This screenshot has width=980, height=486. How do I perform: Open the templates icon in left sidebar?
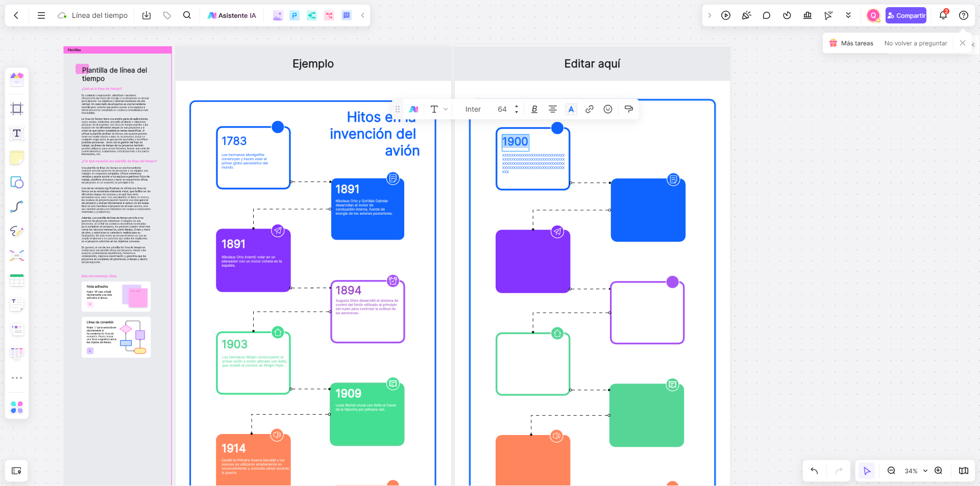point(17,80)
